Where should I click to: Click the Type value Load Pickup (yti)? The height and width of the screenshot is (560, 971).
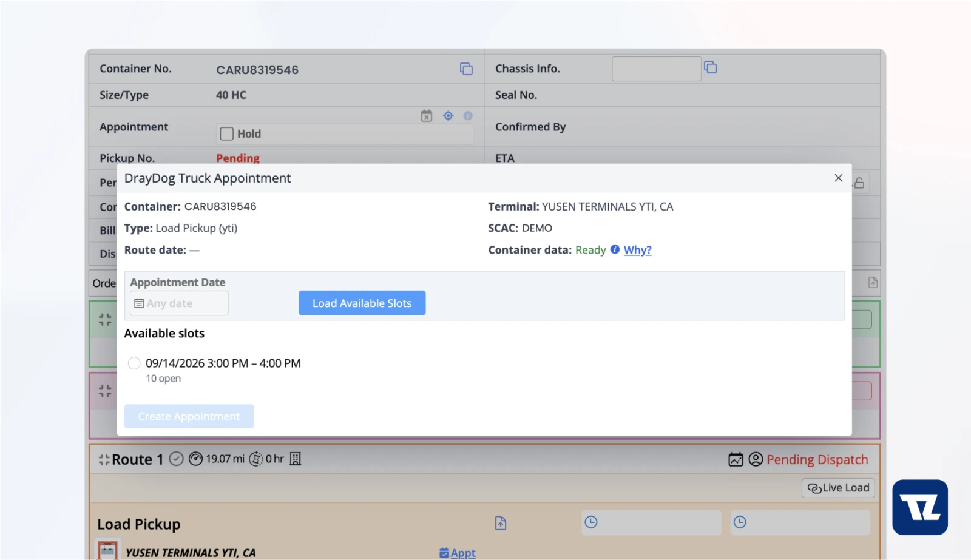pos(197,228)
